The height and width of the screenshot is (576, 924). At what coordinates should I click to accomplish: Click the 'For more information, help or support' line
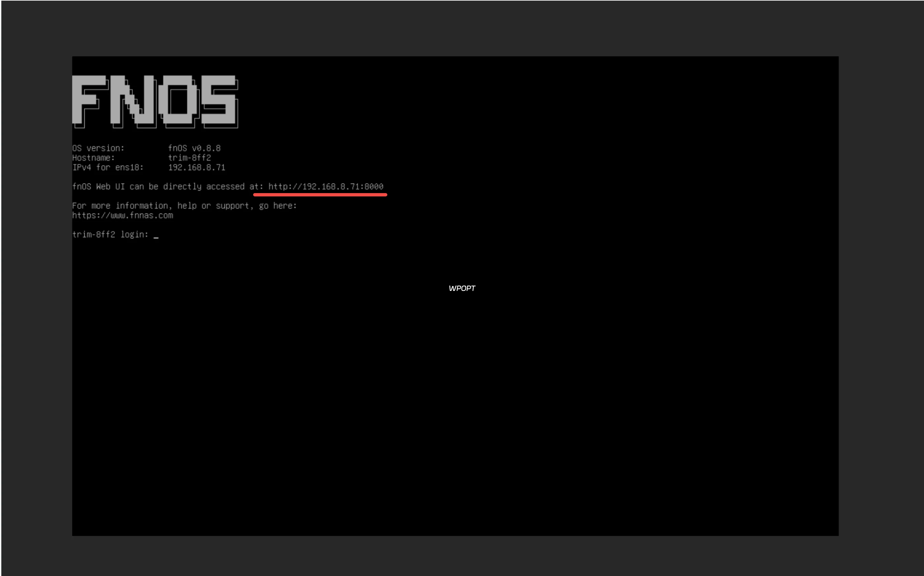pos(184,206)
